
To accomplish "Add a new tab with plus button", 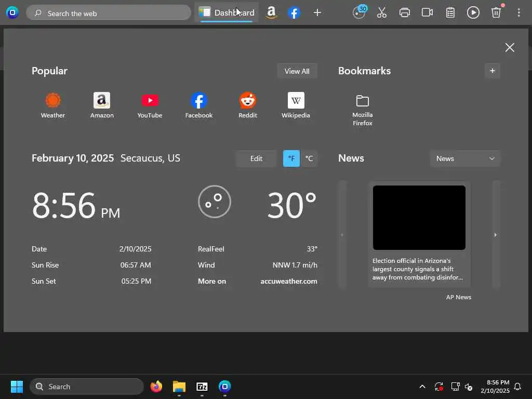I will [317, 13].
